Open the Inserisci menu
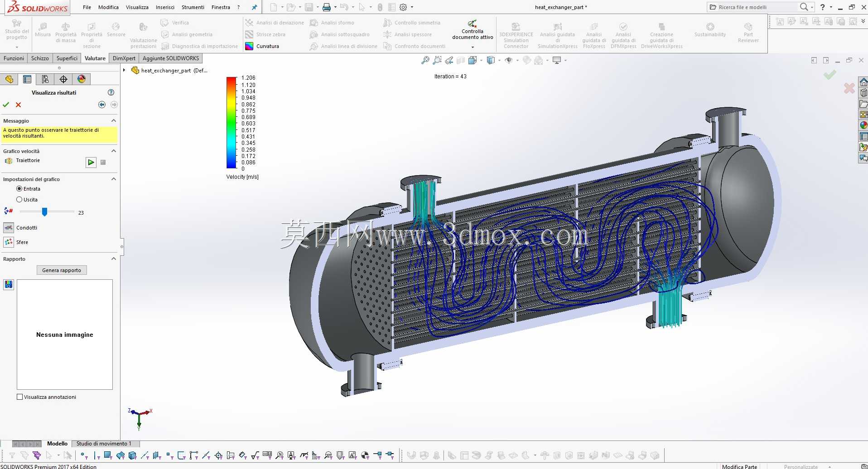Screen dimensions: 868x469 coord(165,7)
